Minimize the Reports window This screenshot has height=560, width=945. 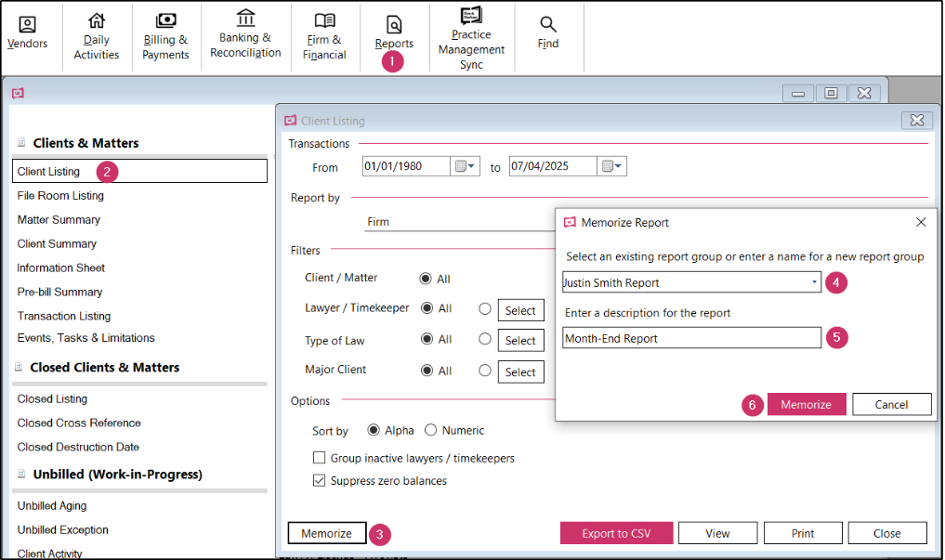(798, 93)
